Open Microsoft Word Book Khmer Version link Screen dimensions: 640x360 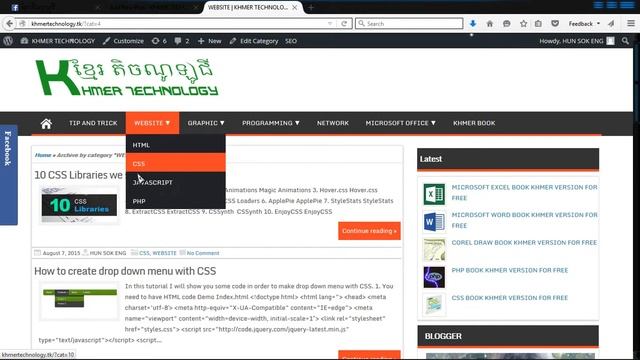tap(524, 220)
